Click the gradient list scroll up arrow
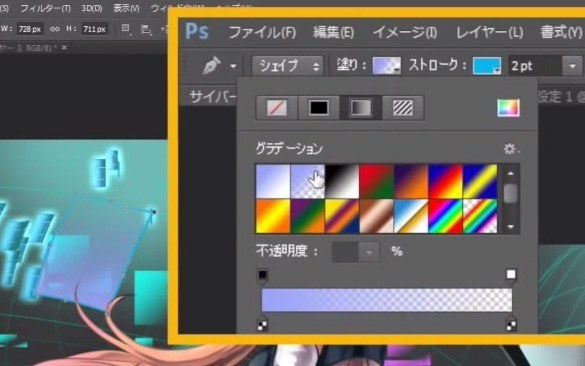Screen dimensions: 585x366 510,173
